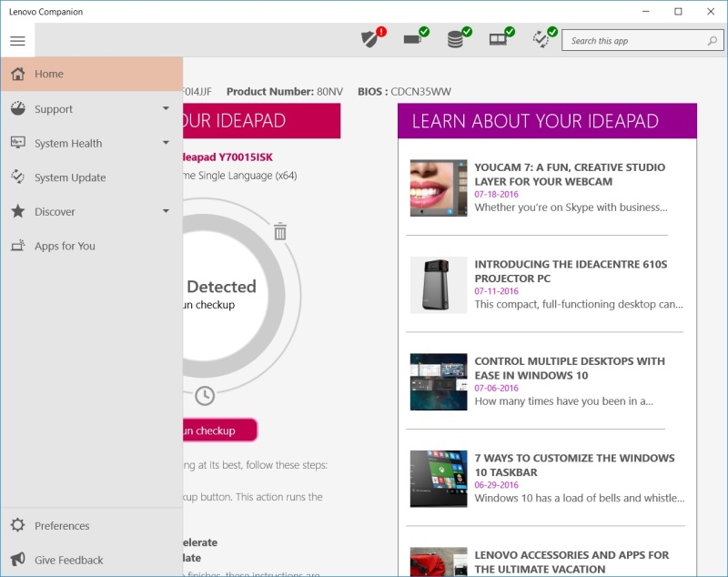Viewport: 728px width, 577px height.
Task: Click the 07-18-2016 article date
Action: (496, 194)
